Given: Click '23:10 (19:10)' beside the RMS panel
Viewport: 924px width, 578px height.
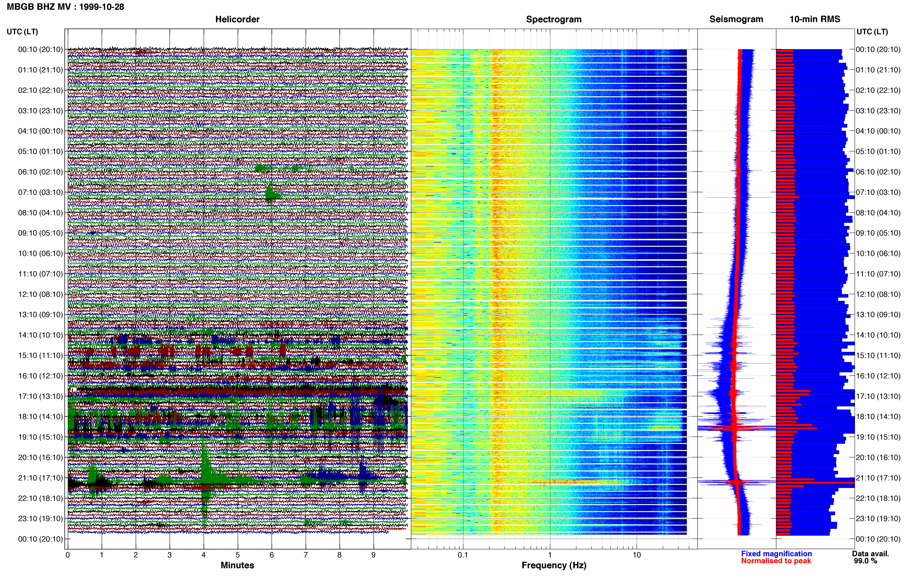Looking at the screenshot, I should (x=878, y=519).
